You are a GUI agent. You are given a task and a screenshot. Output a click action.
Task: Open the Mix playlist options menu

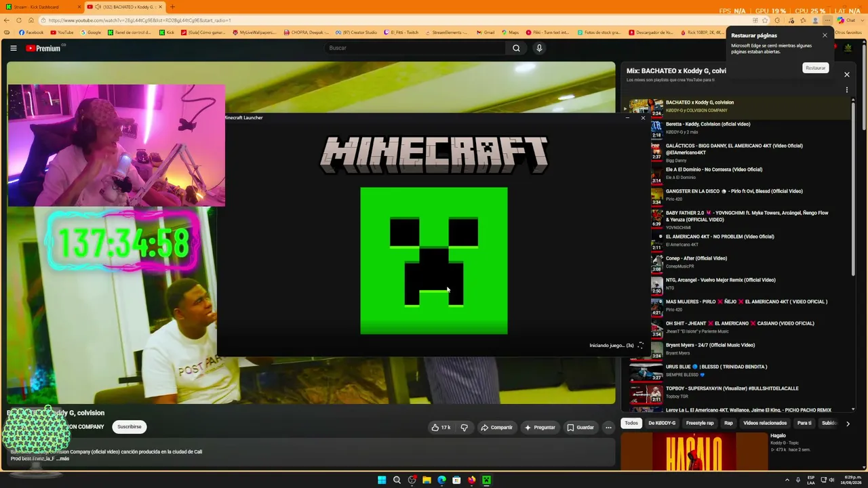pos(846,89)
